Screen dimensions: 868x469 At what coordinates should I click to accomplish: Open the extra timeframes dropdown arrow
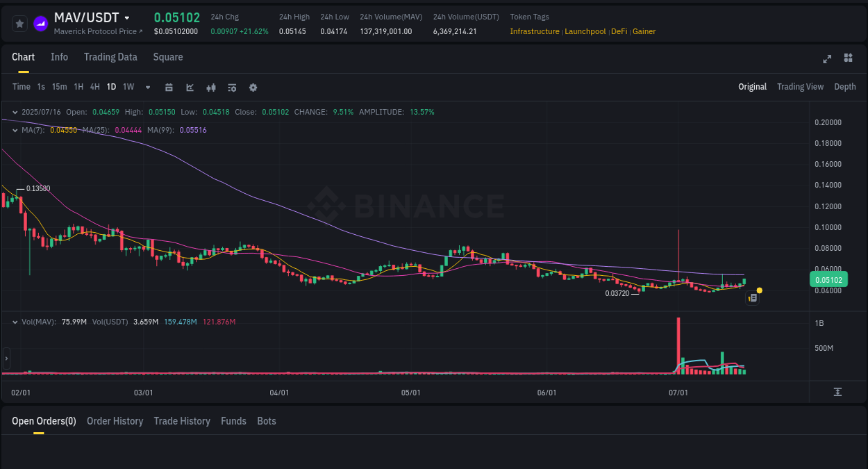147,87
